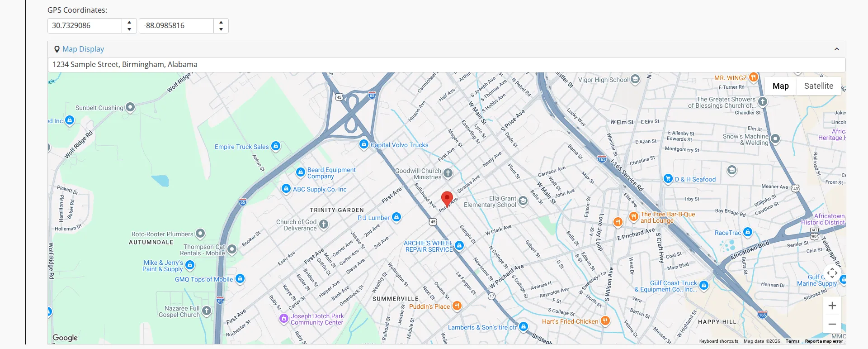Decrease the latitude value with down arrow
868x349 pixels.
pyautogui.click(x=129, y=29)
